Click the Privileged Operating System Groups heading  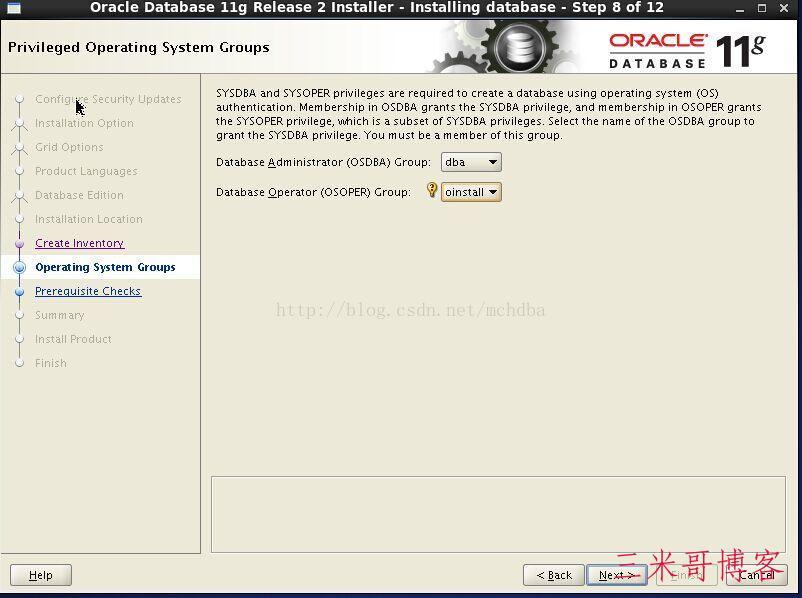point(139,48)
